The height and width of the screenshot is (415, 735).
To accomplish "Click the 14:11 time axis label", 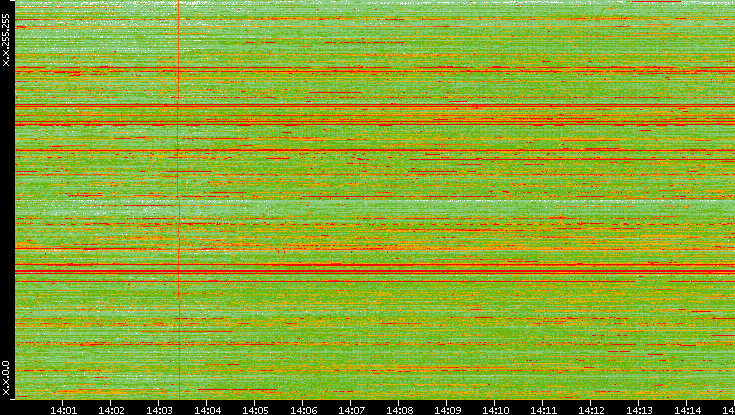I will pyautogui.click(x=543, y=410).
